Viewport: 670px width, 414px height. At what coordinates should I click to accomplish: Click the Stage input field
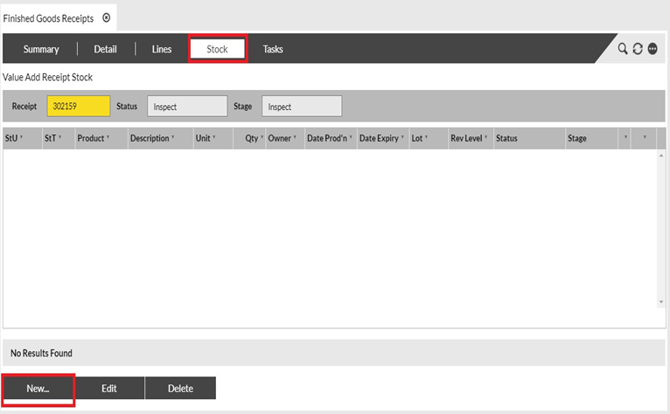point(301,106)
